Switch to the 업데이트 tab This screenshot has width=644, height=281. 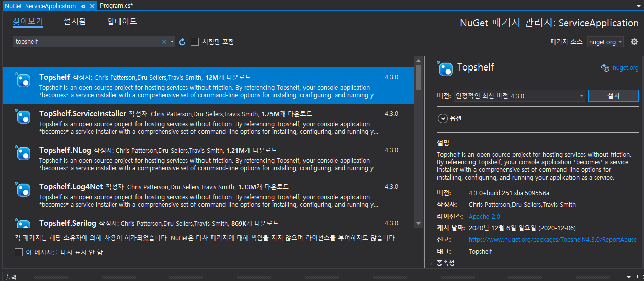tap(122, 21)
